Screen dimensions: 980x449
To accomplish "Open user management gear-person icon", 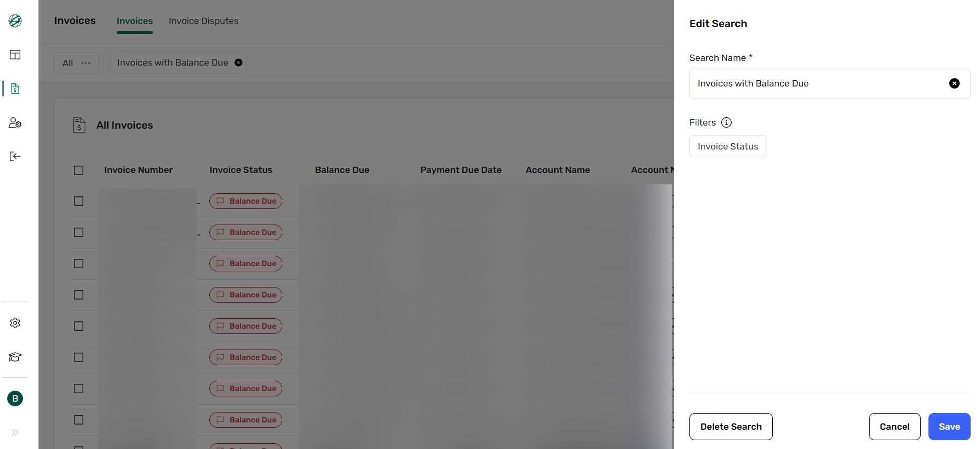I will (15, 122).
